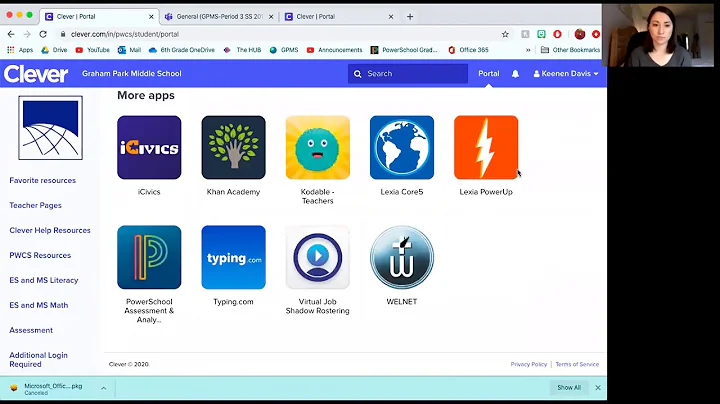Reload the page
The height and width of the screenshot is (404, 720).
(43, 34)
